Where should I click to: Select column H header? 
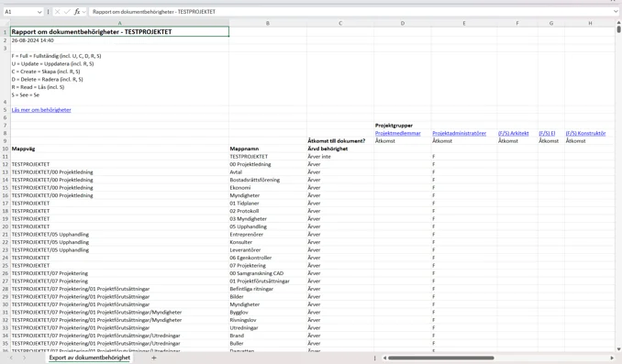tap(590, 23)
